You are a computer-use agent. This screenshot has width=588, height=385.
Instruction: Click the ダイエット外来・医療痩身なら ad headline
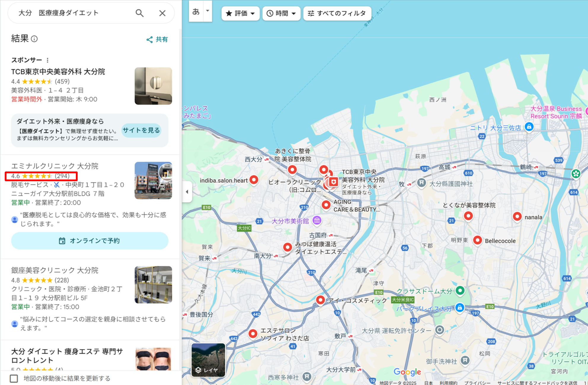pos(60,121)
